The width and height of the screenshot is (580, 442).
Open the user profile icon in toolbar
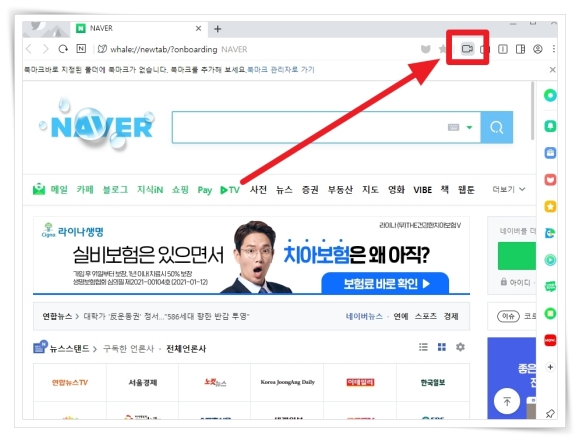click(538, 49)
